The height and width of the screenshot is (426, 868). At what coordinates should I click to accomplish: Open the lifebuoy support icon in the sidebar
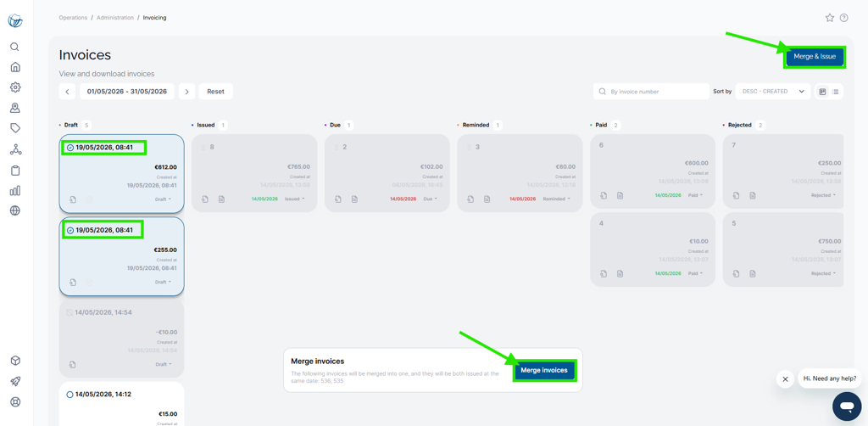click(15, 401)
